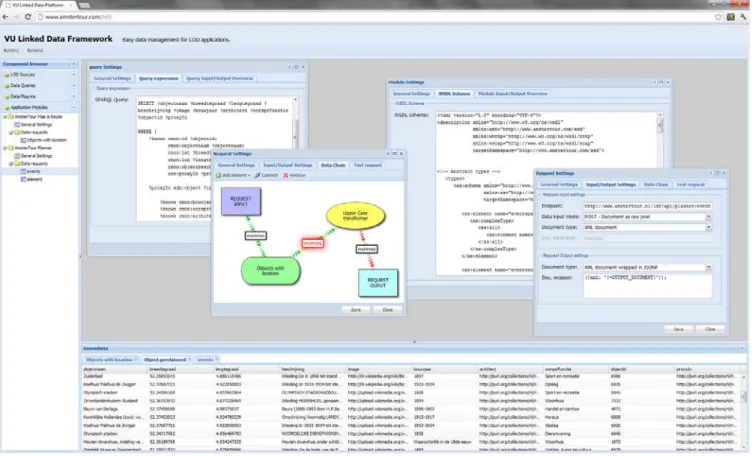Viewport: 752px width, 457px height.
Task: Open the Add element dropdown arrow
Action: pyautogui.click(x=249, y=176)
